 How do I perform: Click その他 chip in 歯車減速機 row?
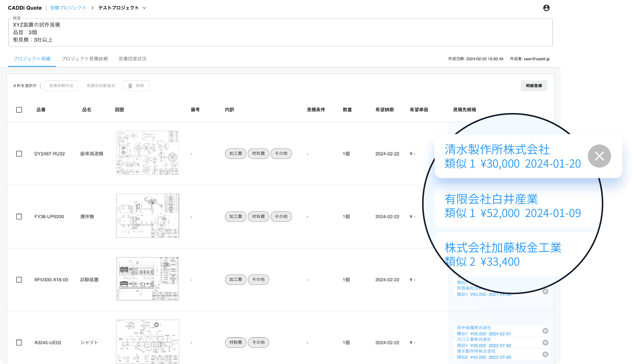point(281,154)
